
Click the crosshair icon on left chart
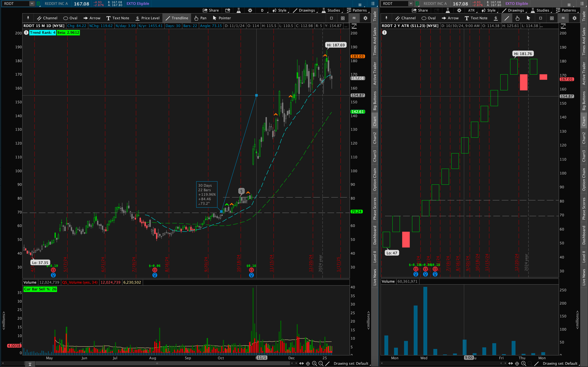[308, 363]
